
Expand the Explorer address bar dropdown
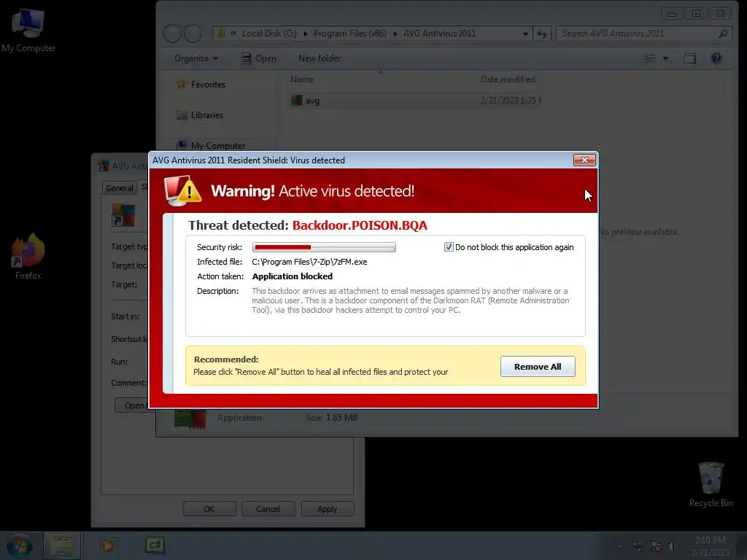click(x=525, y=34)
